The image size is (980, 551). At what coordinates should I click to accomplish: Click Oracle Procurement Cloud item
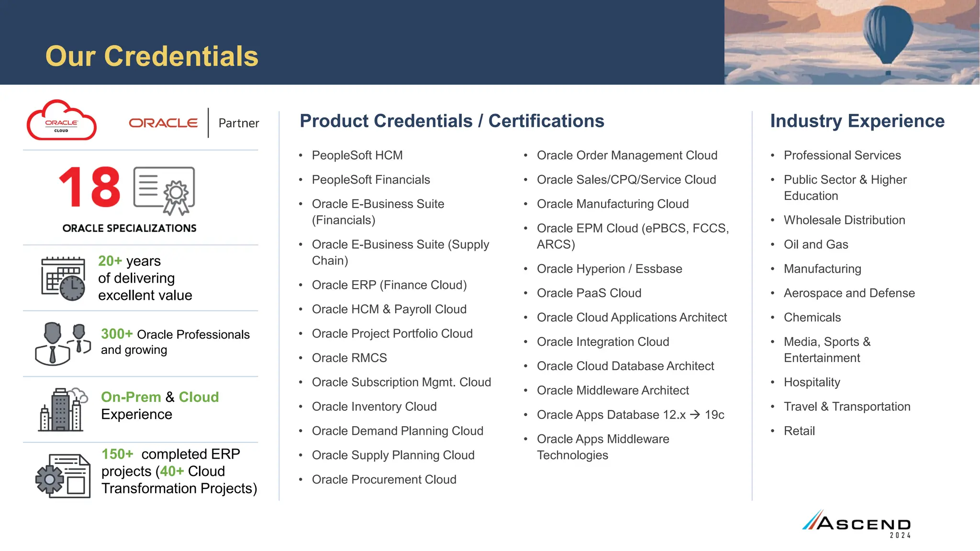tap(384, 479)
